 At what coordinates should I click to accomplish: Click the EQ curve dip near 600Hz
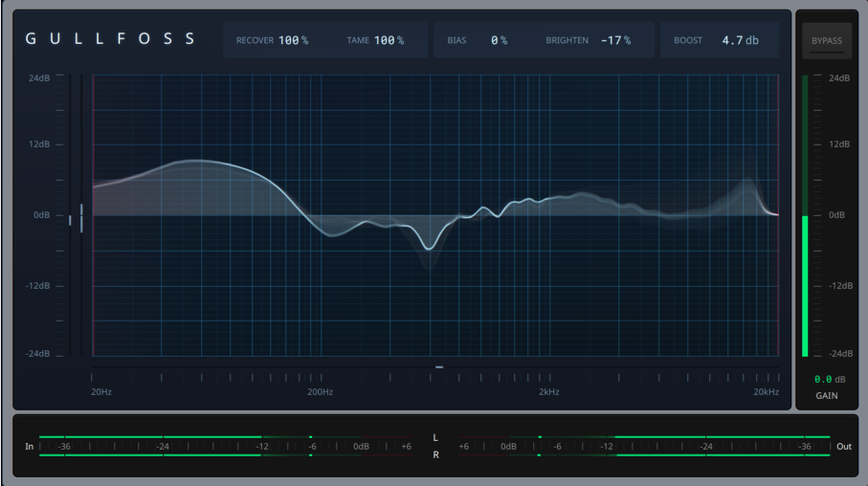click(429, 249)
